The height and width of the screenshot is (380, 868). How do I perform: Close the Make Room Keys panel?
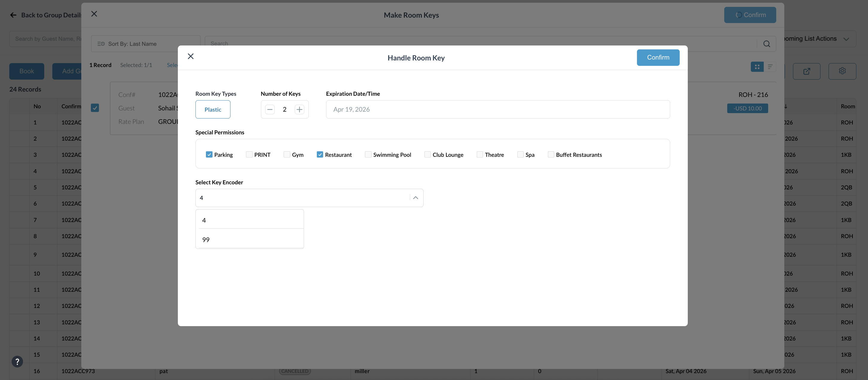click(94, 14)
